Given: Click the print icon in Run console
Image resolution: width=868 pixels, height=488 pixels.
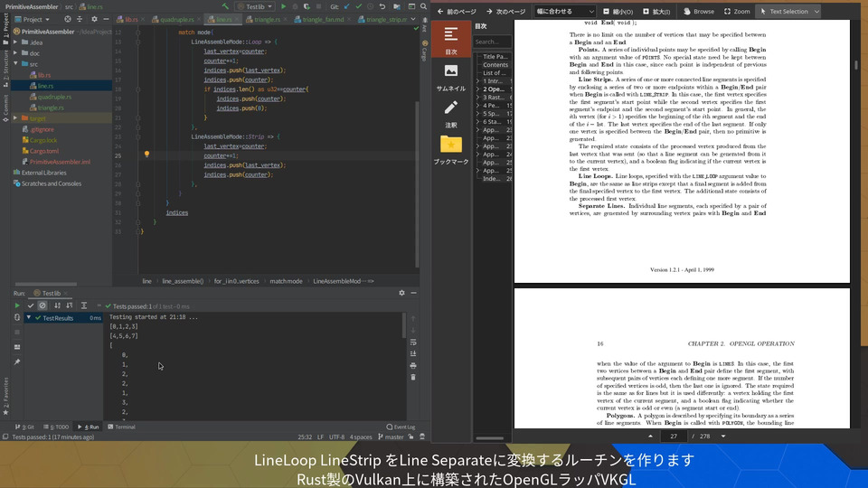Looking at the screenshot, I should pyautogui.click(x=413, y=365).
